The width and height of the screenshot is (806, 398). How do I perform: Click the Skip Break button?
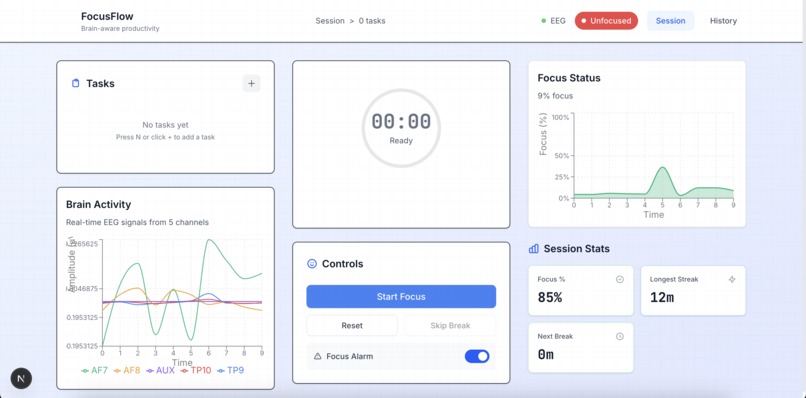(450, 325)
